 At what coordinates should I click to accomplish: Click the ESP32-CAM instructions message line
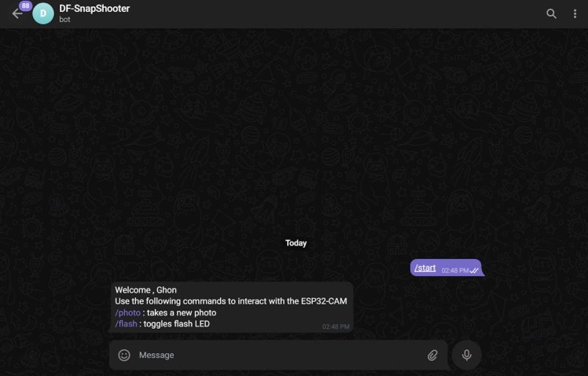click(231, 301)
